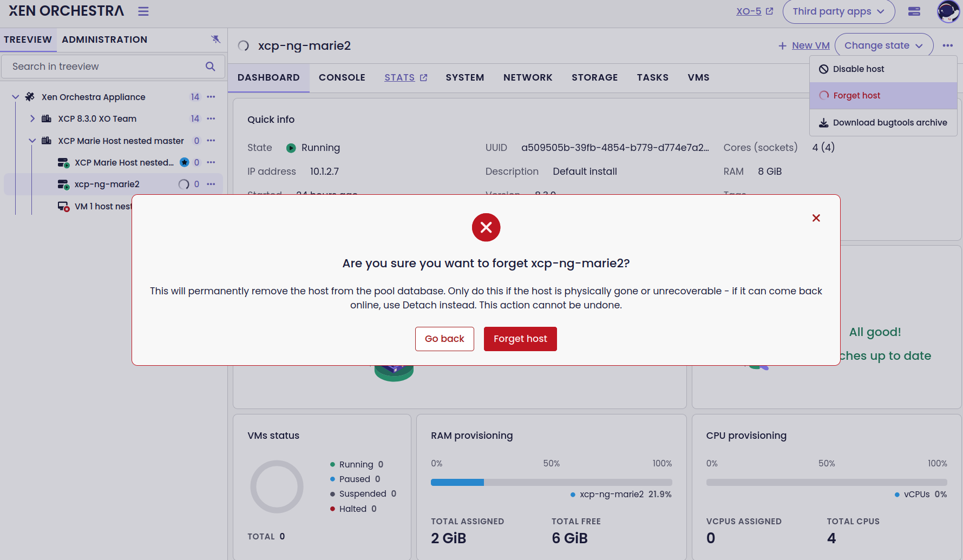This screenshot has width=963, height=560.
Task: Click the halted VM icon for VM 1
Action: 63,206
